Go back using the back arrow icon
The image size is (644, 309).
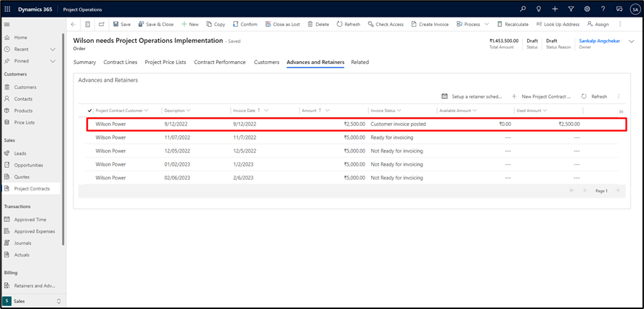click(73, 24)
